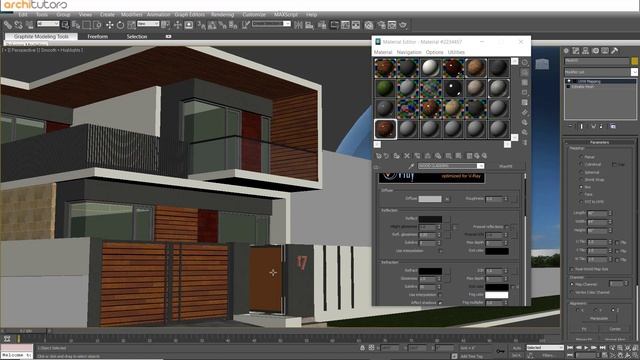Click Assign Material to Selection icon
The height and width of the screenshot is (360, 640).
(396, 156)
